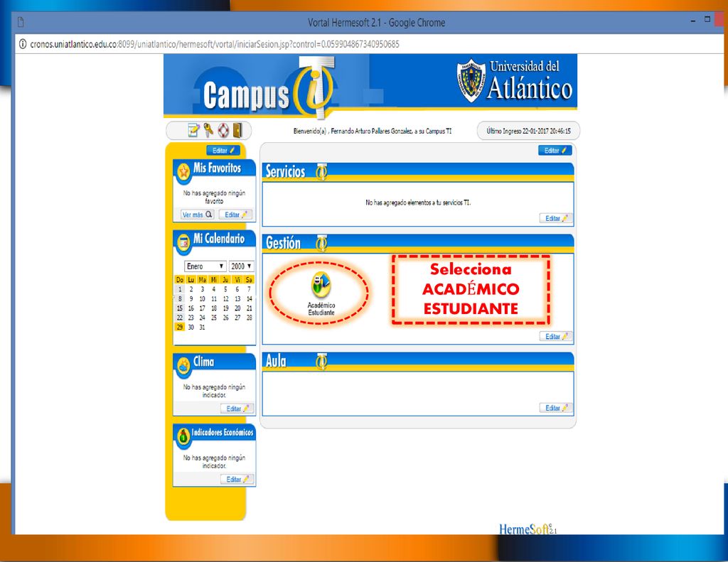Click the Mis Favoritos heading
The height and width of the screenshot is (562, 728).
(218, 168)
